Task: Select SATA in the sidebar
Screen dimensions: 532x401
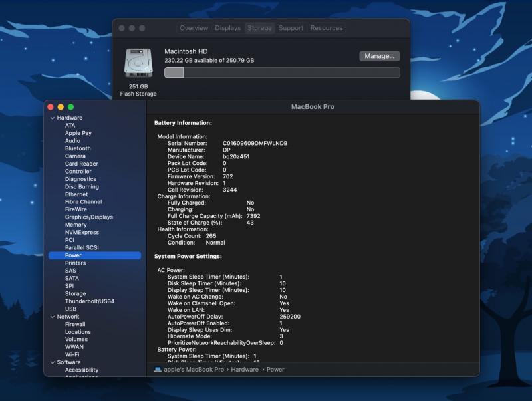Action: pos(72,278)
